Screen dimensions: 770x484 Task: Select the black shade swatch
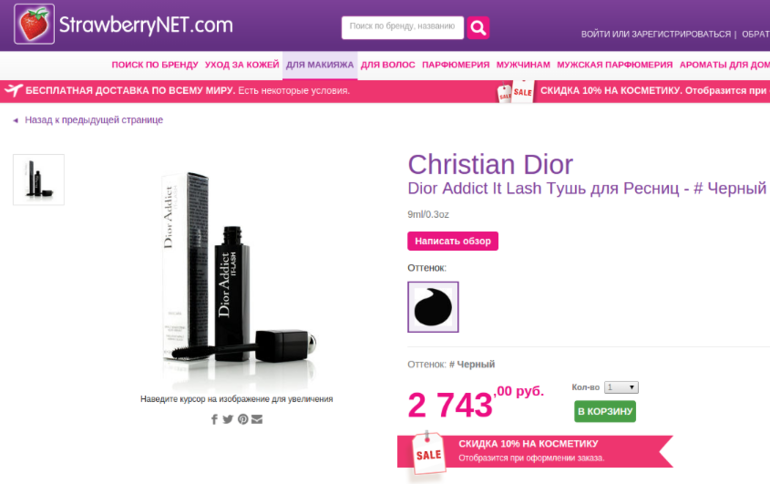coord(433,307)
